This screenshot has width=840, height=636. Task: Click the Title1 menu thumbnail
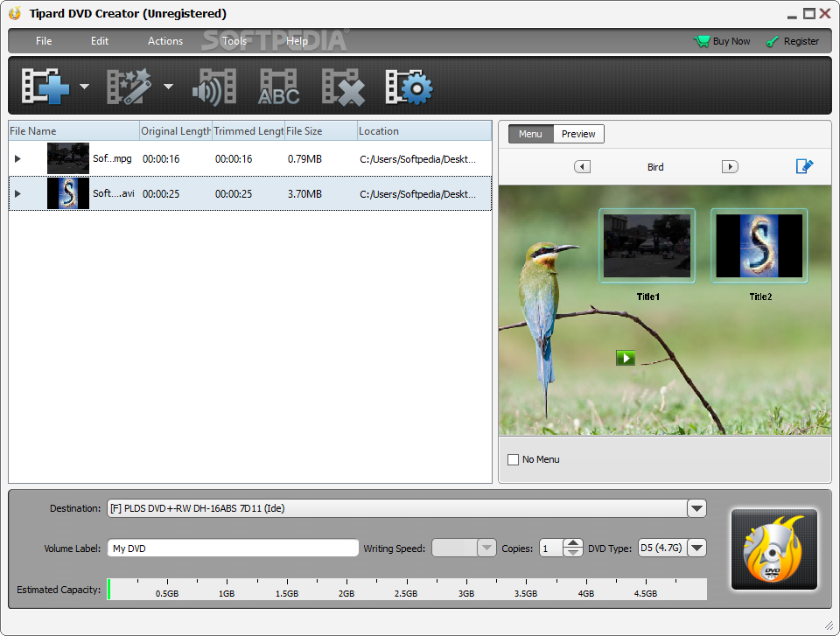tap(647, 246)
